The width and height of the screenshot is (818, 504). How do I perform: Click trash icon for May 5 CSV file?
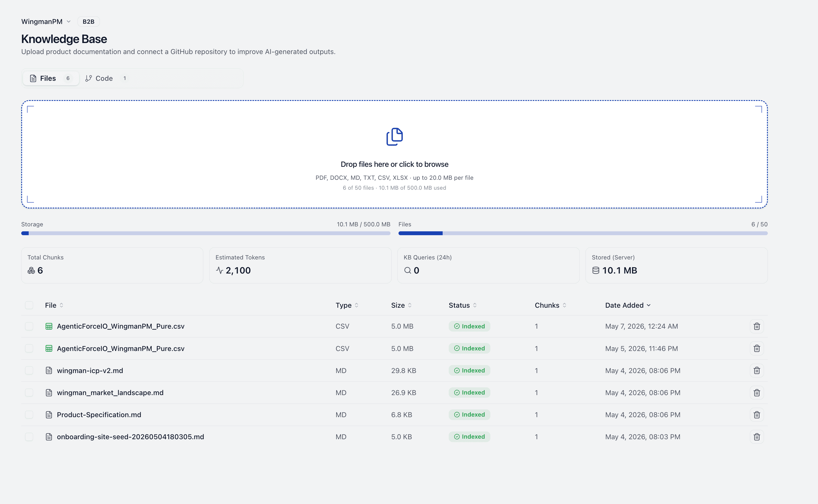757,348
